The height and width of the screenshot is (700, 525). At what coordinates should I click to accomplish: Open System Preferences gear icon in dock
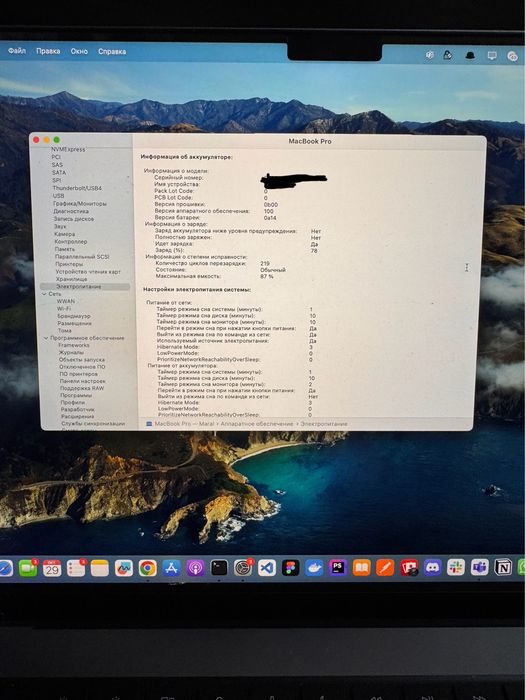[x=243, y=568]
